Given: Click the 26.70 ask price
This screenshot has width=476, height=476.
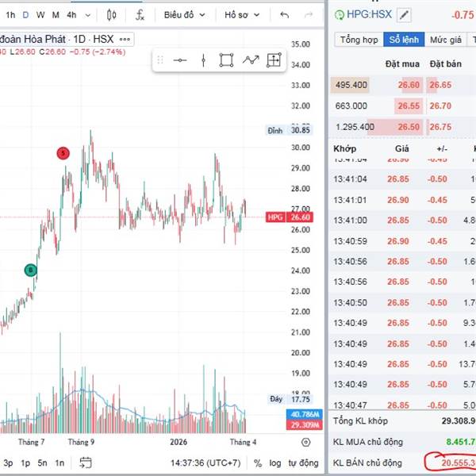Looking at the screenshot, I should [x=440, y=106].
